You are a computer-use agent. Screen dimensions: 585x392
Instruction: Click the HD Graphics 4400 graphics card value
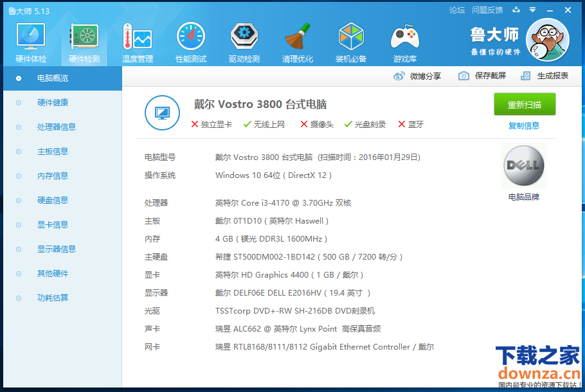pyautogui.click(x=289, y=275)
